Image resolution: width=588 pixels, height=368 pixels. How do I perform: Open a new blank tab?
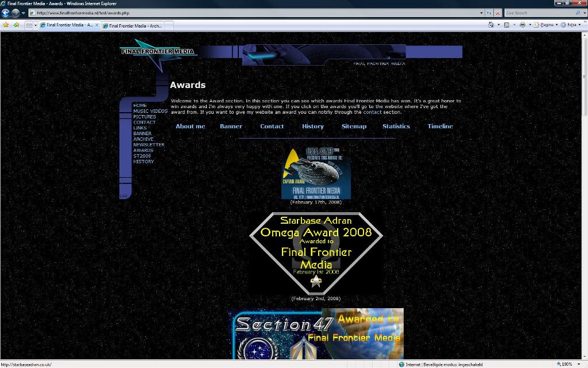169,25
